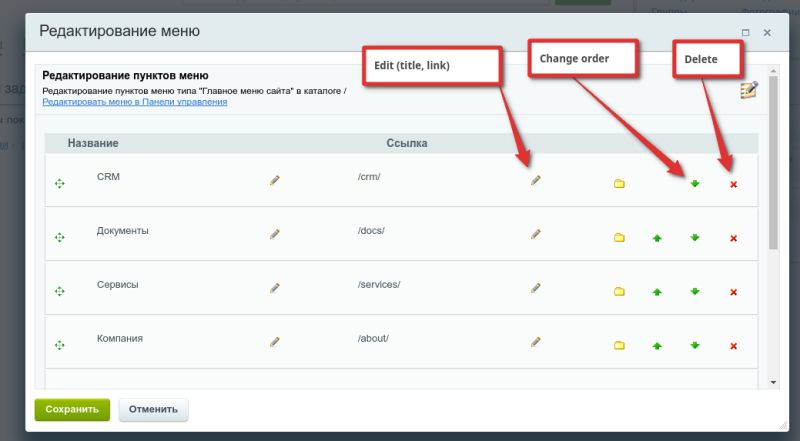The width and height of the screenshot is (800, 441).
Task: Delete the CRM menu item
Action: (734, 185)
